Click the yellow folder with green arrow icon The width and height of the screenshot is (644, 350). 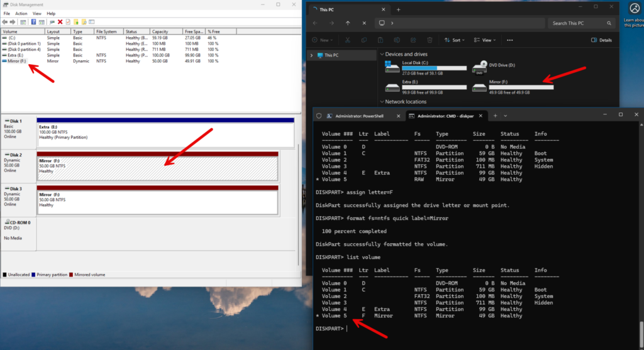pyautogui.click(x=76, y=22)
